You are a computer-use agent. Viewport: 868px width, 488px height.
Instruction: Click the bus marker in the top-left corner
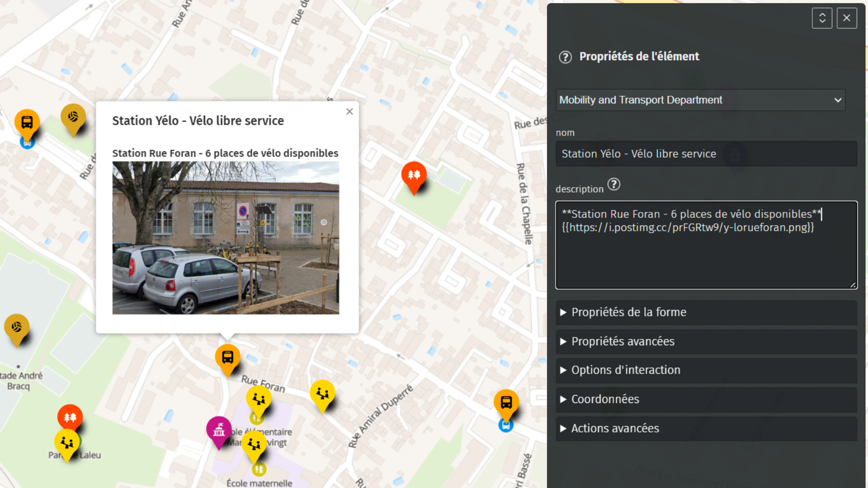[27, 123]
